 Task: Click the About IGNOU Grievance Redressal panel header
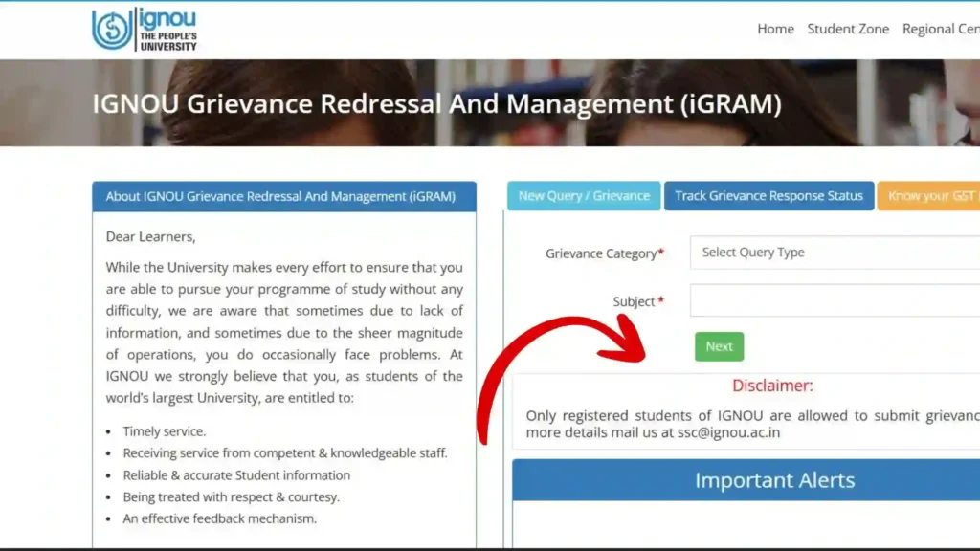[283, 196]
